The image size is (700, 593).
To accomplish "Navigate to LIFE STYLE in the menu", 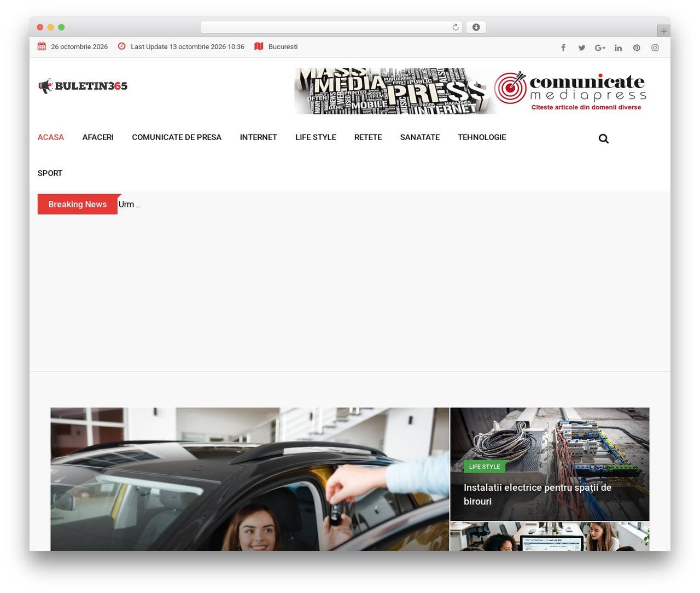I will pyautogui.click(x=316, y=137).
